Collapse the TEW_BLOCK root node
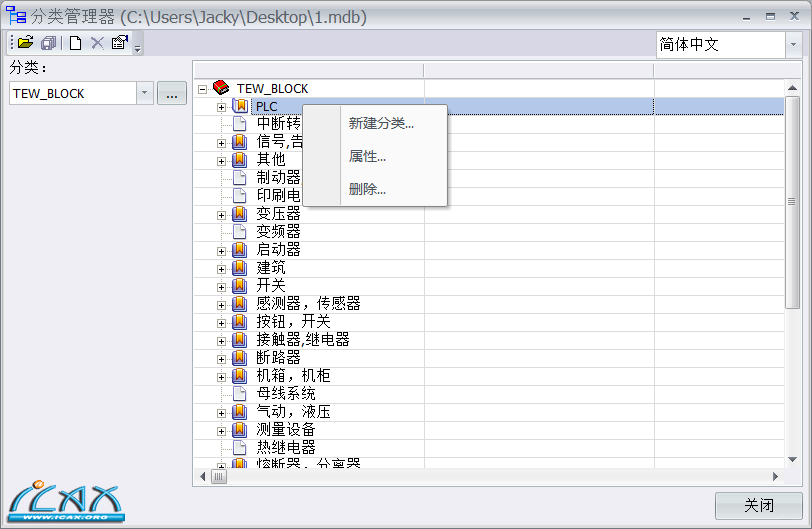The height and width of the screenshot is (529, 812). [202, 89]
